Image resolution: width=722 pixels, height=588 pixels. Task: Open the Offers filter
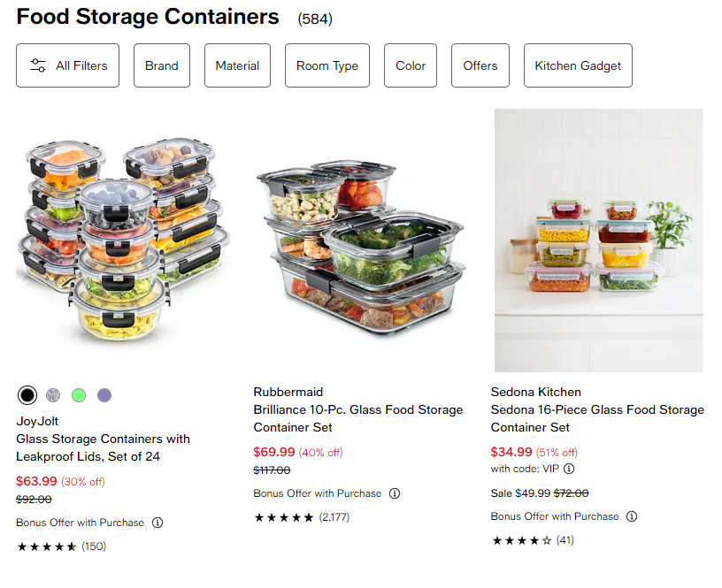480,65
